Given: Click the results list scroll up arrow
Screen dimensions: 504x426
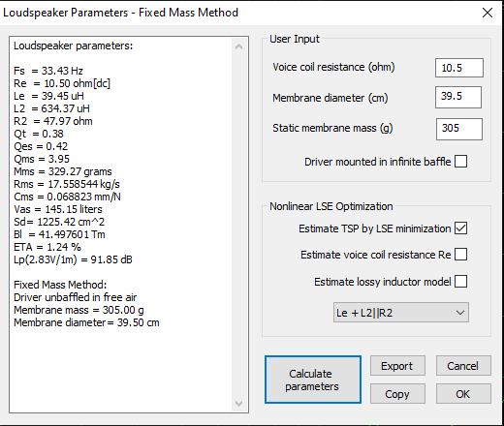Looking at the screenshot, I should (x=238, y=47).
